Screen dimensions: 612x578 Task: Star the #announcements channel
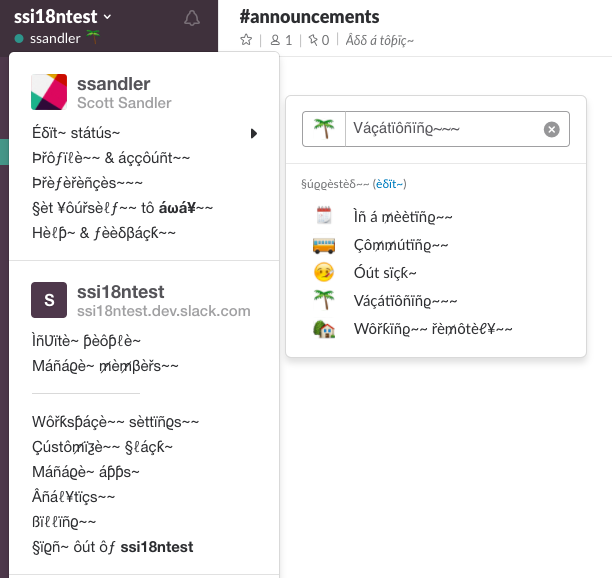pyautogui.click(x=246, y=40)
